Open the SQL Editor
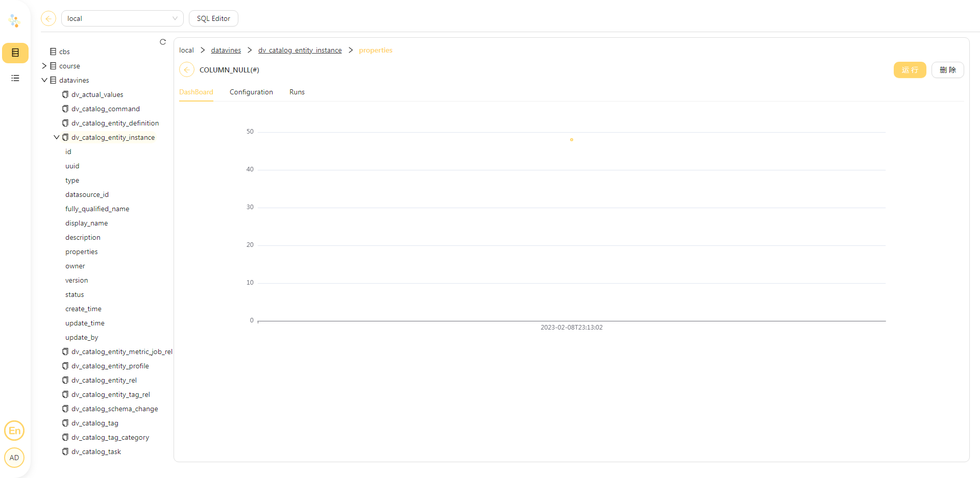This screenshot has width=980, height=478. point(213,18)
